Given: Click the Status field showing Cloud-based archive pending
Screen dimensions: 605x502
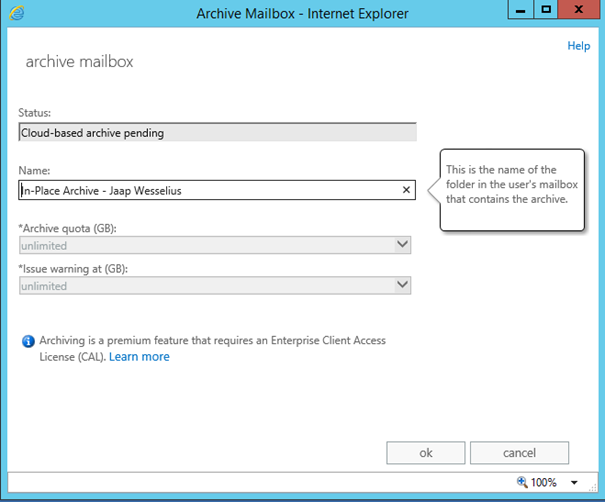Looking at the screenshot, I should pyautogui.click(x=217, y=132).
